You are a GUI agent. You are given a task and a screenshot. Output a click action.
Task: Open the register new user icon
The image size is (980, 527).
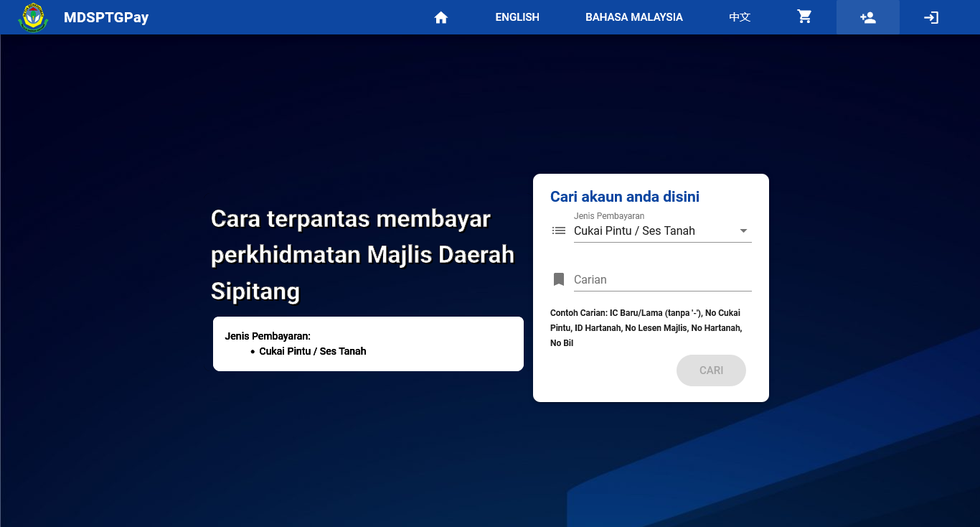point(868,17)
